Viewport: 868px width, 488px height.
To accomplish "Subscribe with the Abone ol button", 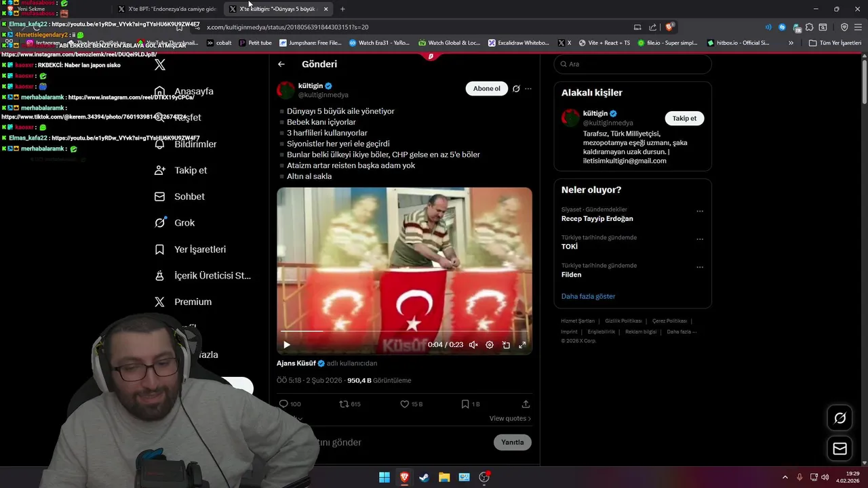I will click(x=486, y=89).
